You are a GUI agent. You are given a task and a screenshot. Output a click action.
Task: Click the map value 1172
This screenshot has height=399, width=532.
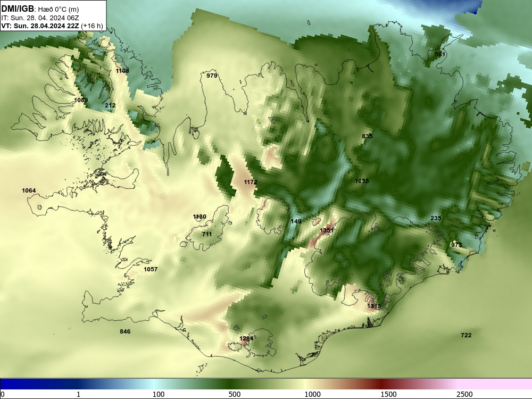(x=251, y=182)
